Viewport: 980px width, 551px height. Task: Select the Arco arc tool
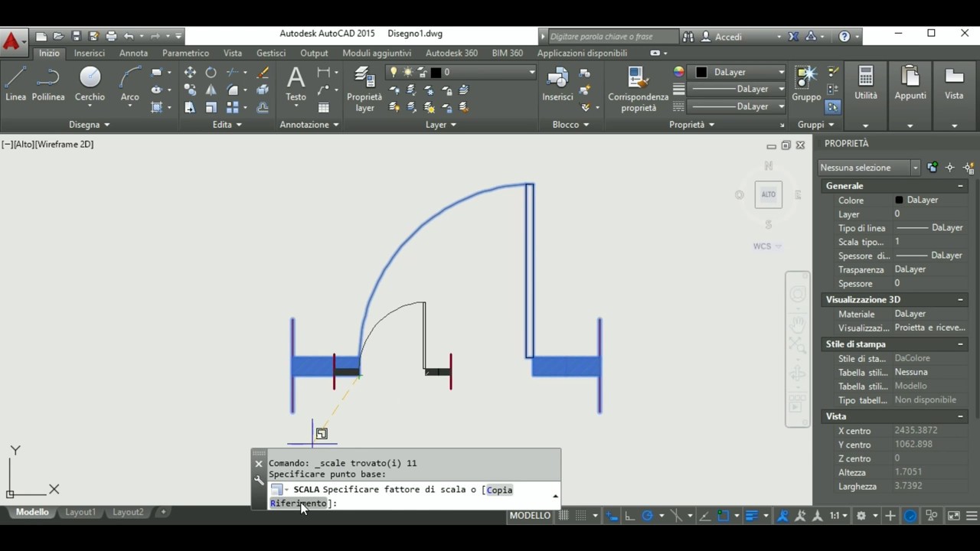(130, 84)
